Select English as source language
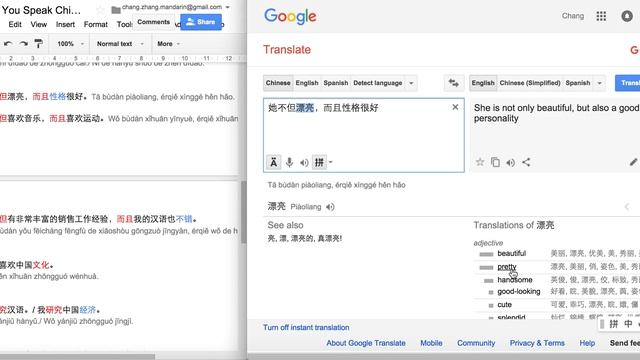The height and width of the screenshot is (360, 640). pyautogui.click(x=307, y=83)
